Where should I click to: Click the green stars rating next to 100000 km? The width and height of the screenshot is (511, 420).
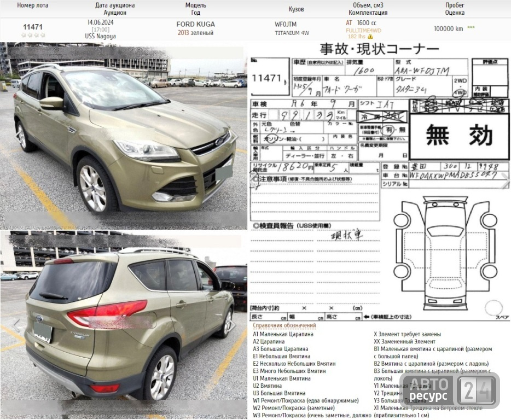tap(471, 28)
